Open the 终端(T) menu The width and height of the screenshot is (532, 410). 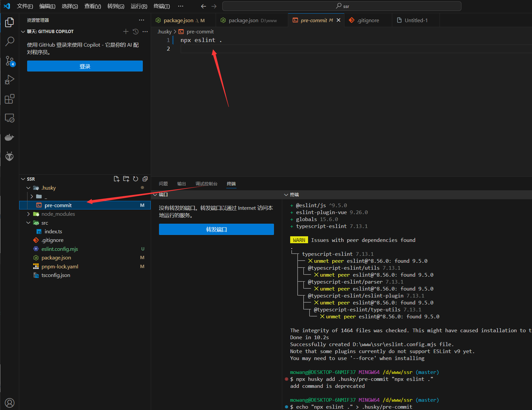162,6
